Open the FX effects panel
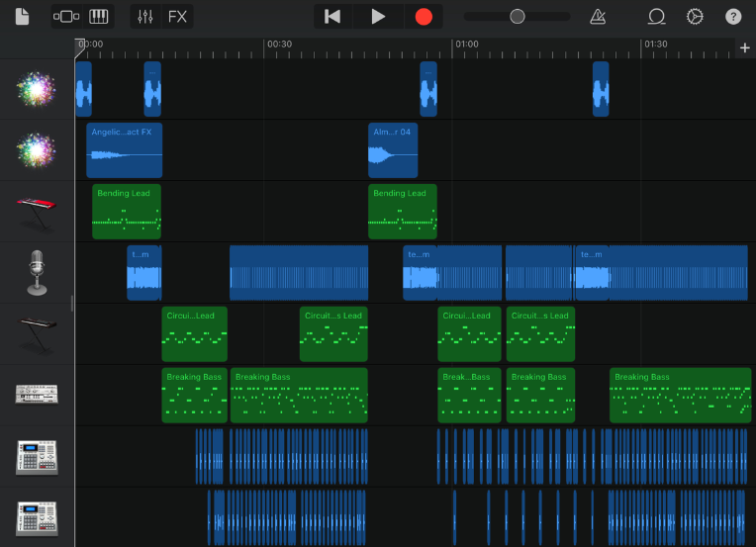756x547 pixels. 177,17
